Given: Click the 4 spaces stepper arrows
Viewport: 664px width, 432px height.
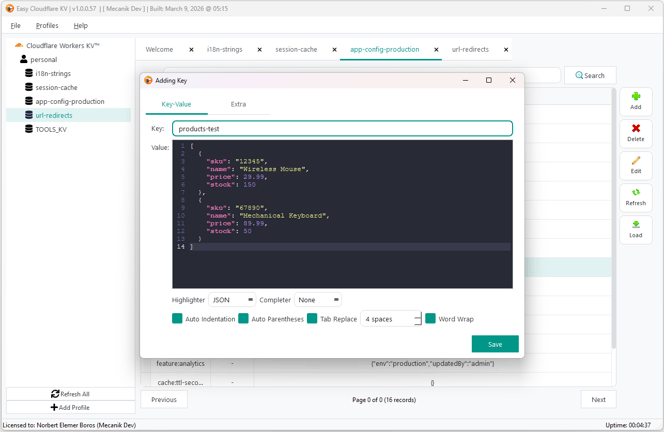Looking at the screenshot, I should [x=418, y=318].
